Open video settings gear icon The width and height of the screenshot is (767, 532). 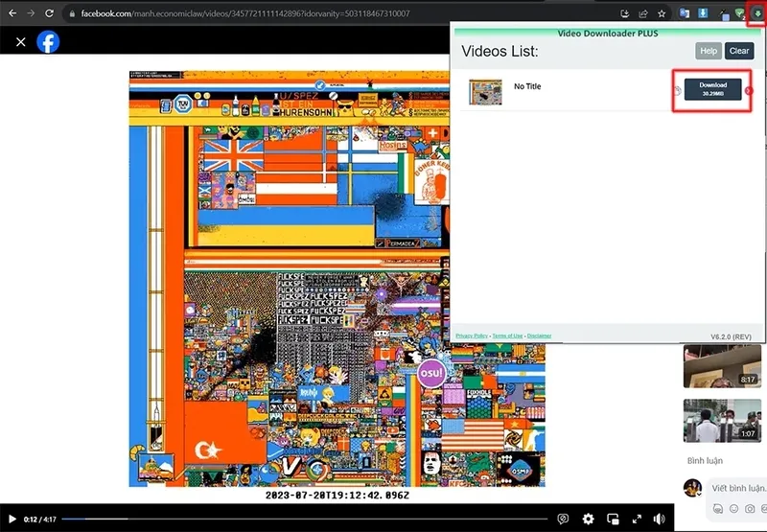tap(588, 519)
